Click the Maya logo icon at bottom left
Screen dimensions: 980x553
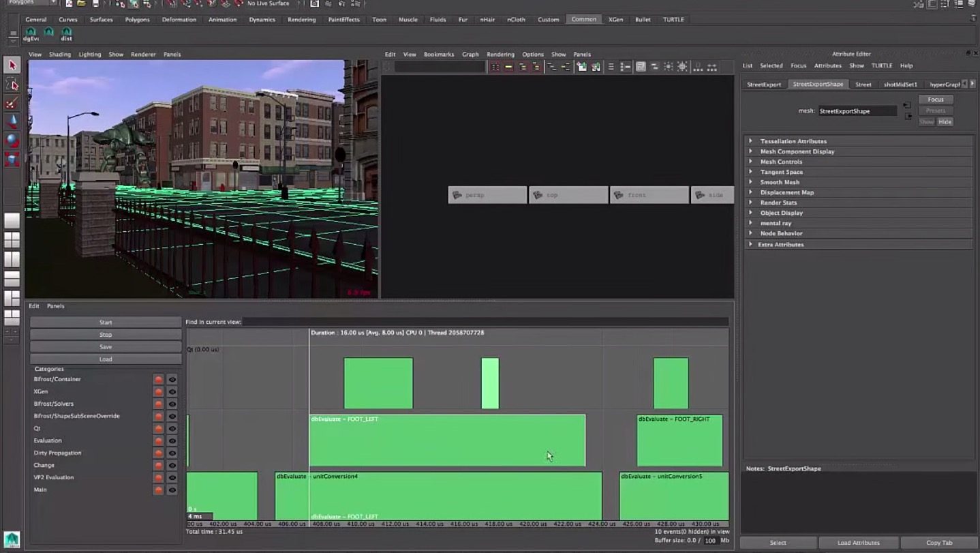(x=12, y=539)
